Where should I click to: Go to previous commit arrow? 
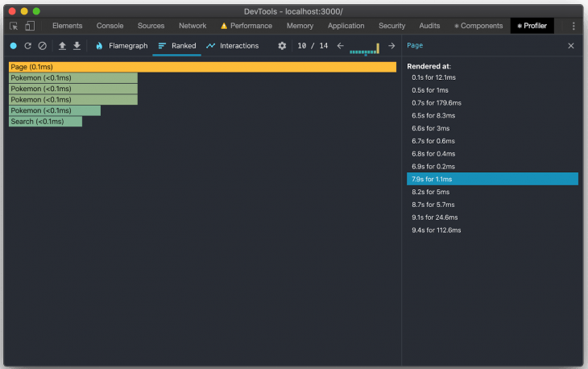coord(340,46)
